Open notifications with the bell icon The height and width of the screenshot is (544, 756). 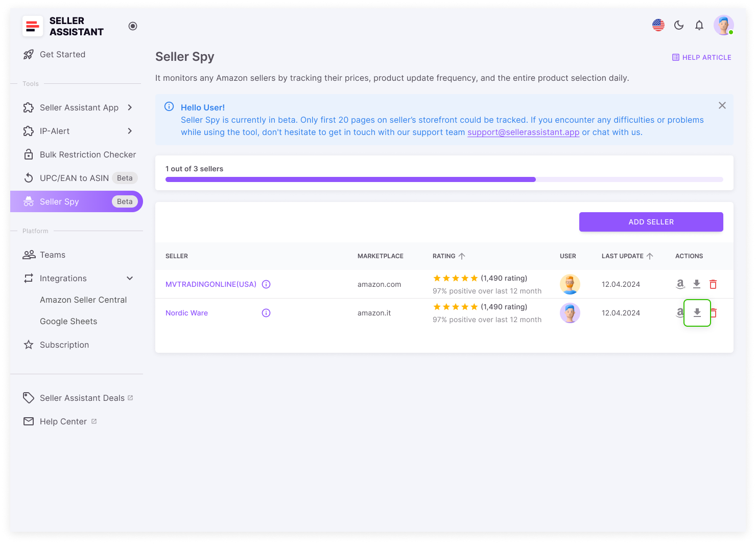699,25
